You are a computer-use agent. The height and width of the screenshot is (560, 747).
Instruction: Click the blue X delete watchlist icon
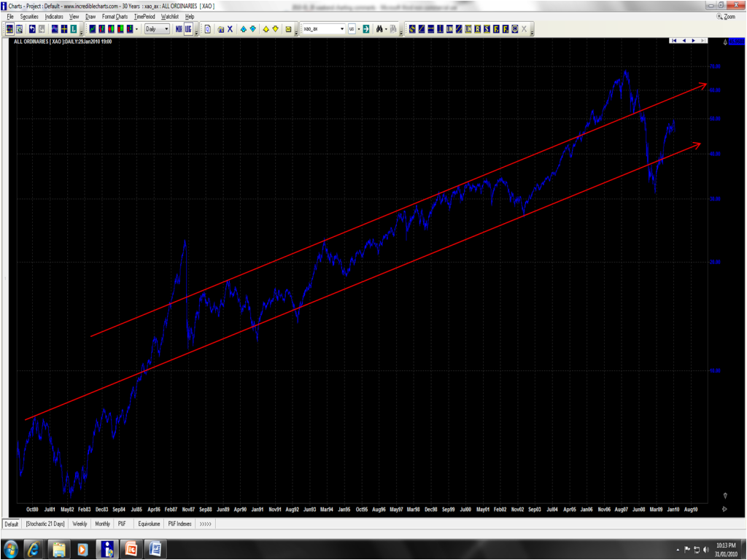(x=230, y=29)
